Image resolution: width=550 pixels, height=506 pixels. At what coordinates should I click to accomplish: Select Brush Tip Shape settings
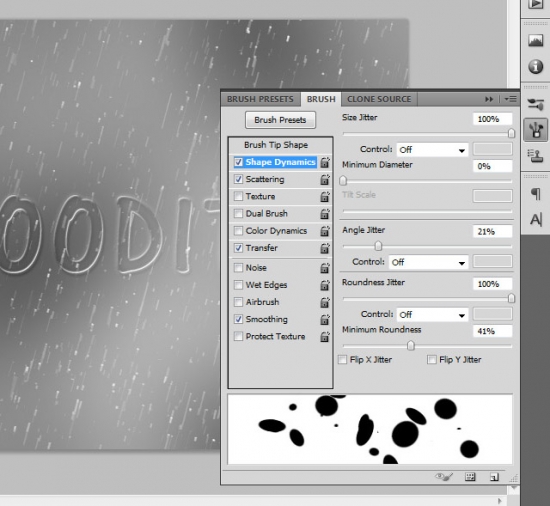(x=276, y=145)
